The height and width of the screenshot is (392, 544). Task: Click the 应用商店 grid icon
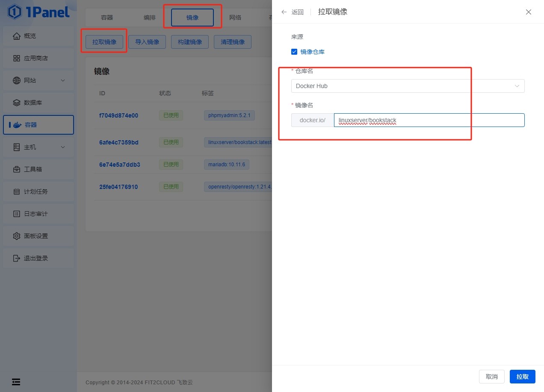tap(17, 58)
